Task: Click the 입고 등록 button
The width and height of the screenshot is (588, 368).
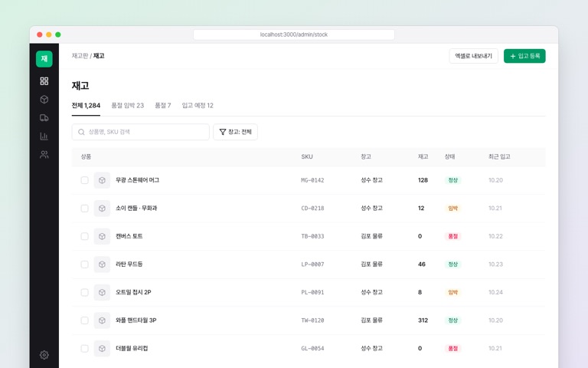Action: 524,56
